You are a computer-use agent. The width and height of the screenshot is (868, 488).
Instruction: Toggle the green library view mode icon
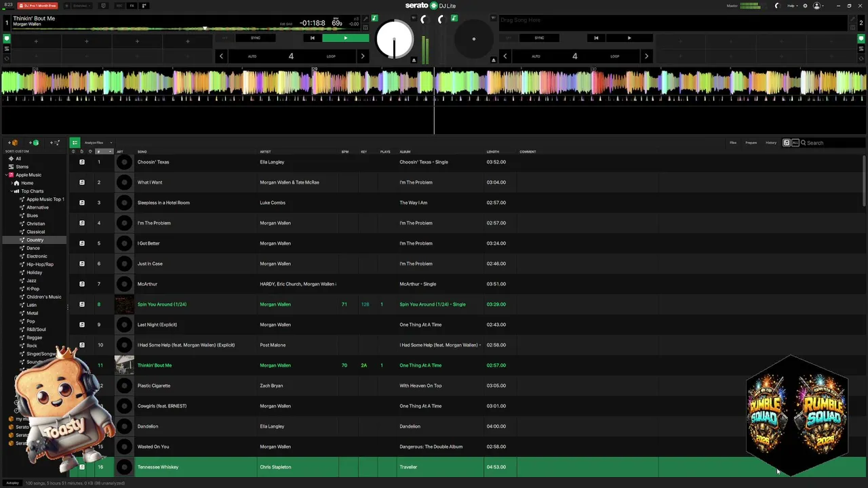tap(75, 143)
